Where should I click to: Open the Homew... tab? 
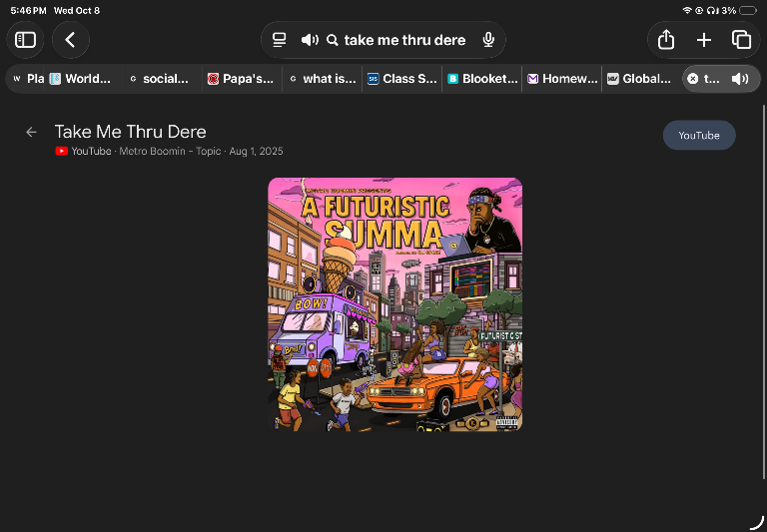coord(562,79)
